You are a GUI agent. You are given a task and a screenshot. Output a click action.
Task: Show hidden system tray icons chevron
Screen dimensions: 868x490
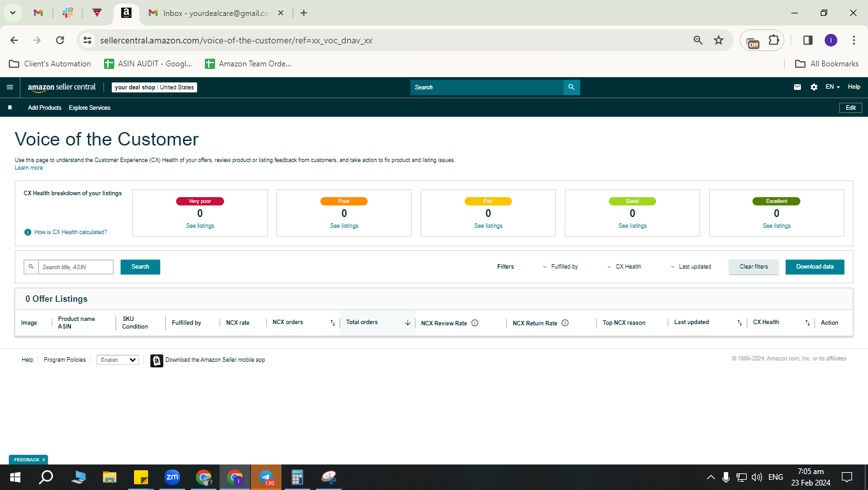[x=710, y=477]
